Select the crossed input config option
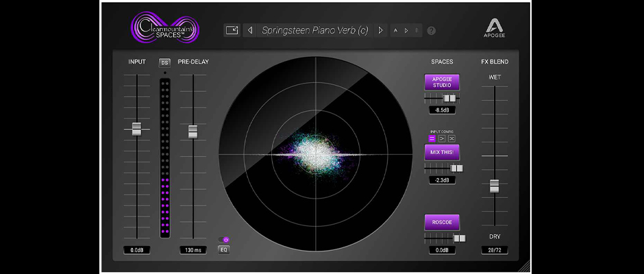 451,138
